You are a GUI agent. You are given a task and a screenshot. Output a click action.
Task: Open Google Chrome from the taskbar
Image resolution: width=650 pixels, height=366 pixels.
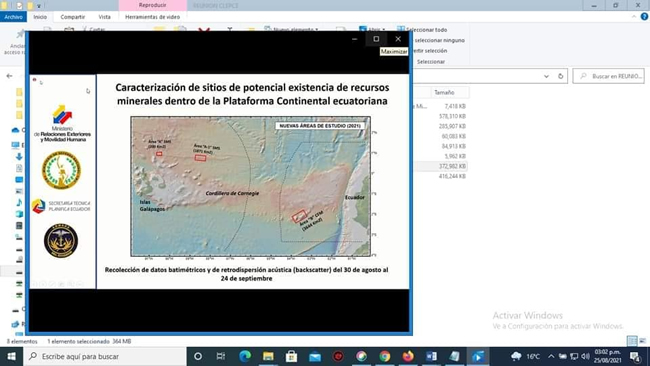click(x=385, y=356)
